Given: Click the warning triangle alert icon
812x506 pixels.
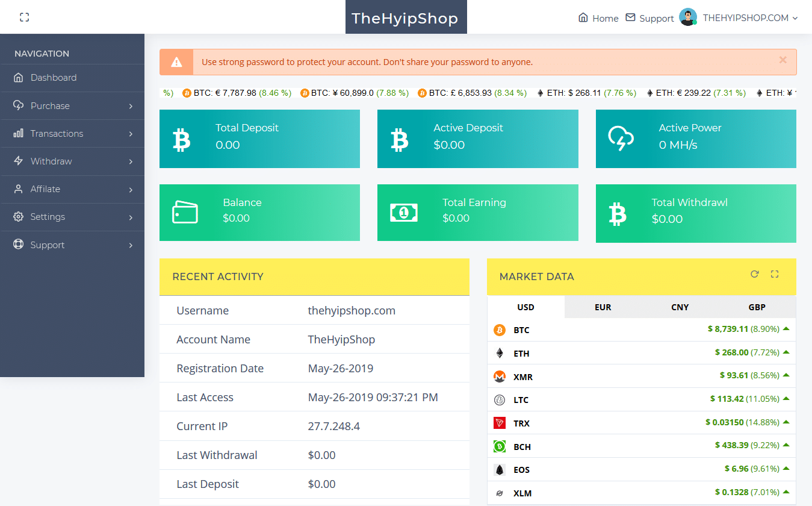Looking at the screenshot, I should [x=176, y=62].
